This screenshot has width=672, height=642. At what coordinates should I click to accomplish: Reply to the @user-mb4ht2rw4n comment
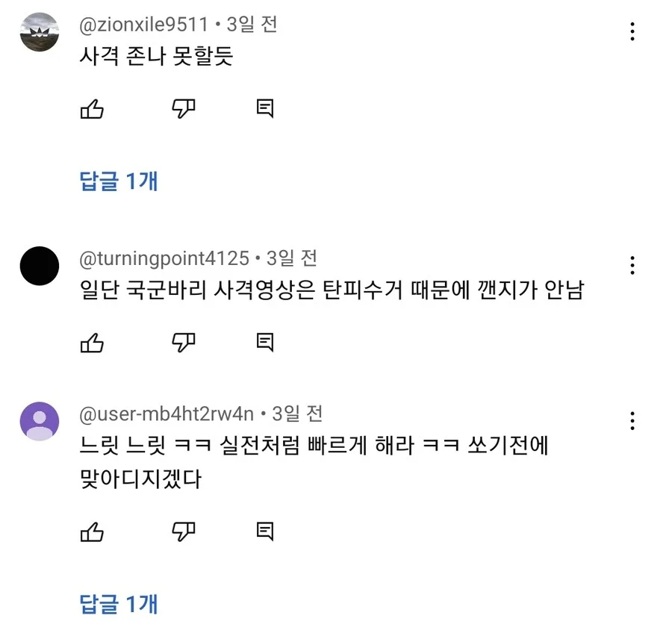pyautogui.click(x=264, y=532)
